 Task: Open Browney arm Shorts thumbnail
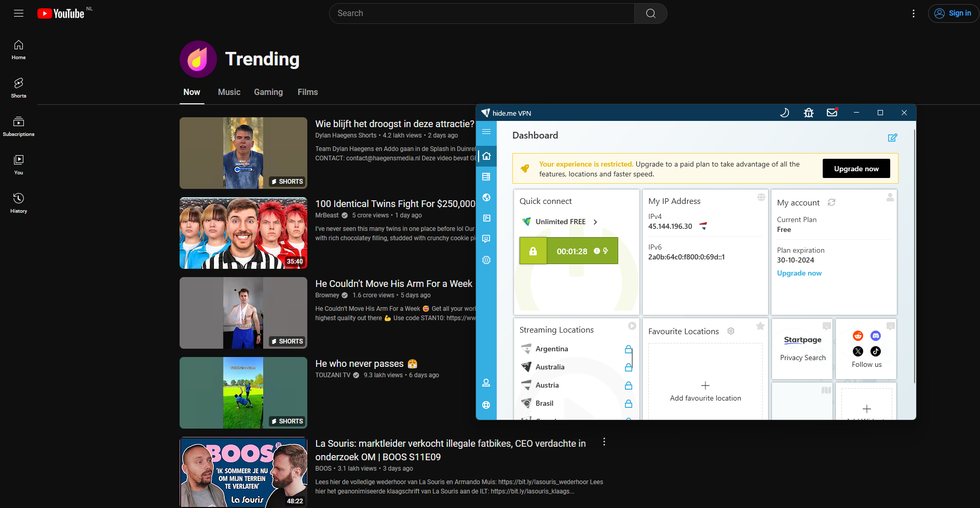[x=243, y=313]
